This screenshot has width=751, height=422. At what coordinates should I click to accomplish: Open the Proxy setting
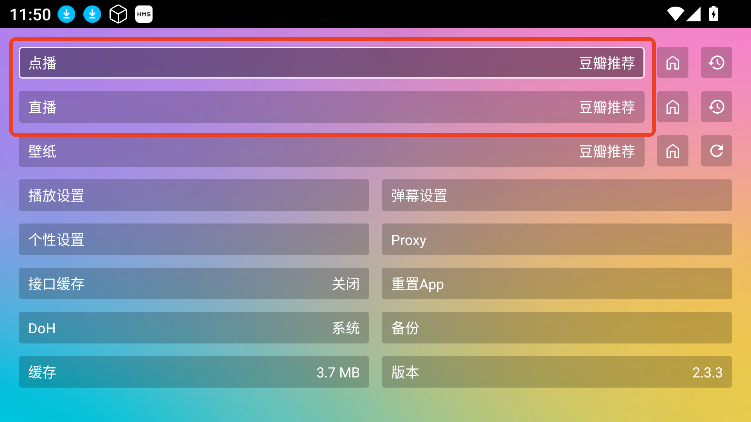557,239
